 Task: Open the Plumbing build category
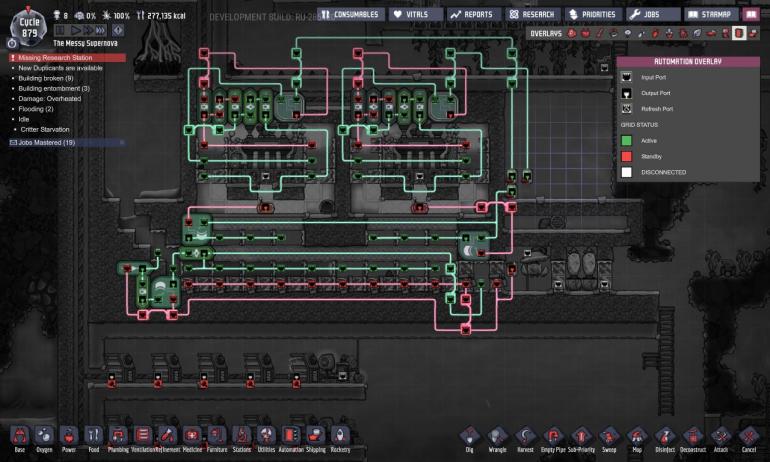point(118,437)
